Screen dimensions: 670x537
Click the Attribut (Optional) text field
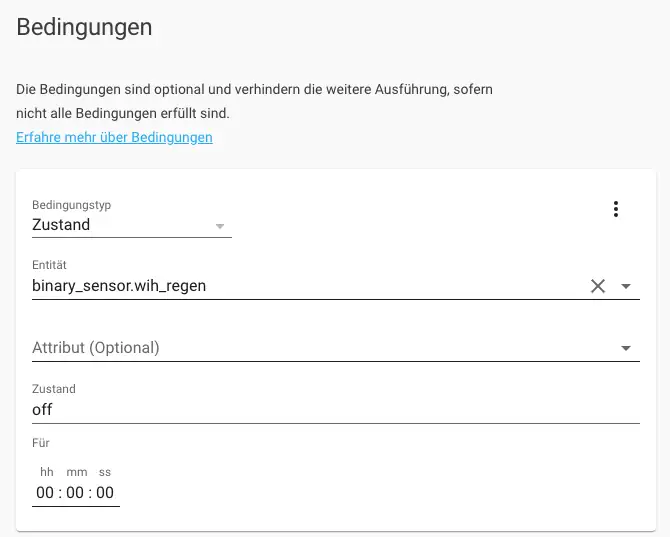(300, 348)
